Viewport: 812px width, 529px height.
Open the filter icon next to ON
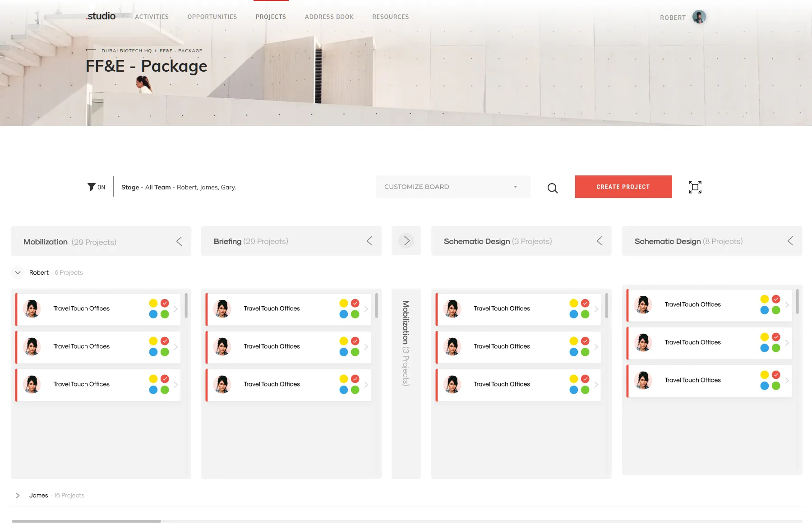coord(92,187)
